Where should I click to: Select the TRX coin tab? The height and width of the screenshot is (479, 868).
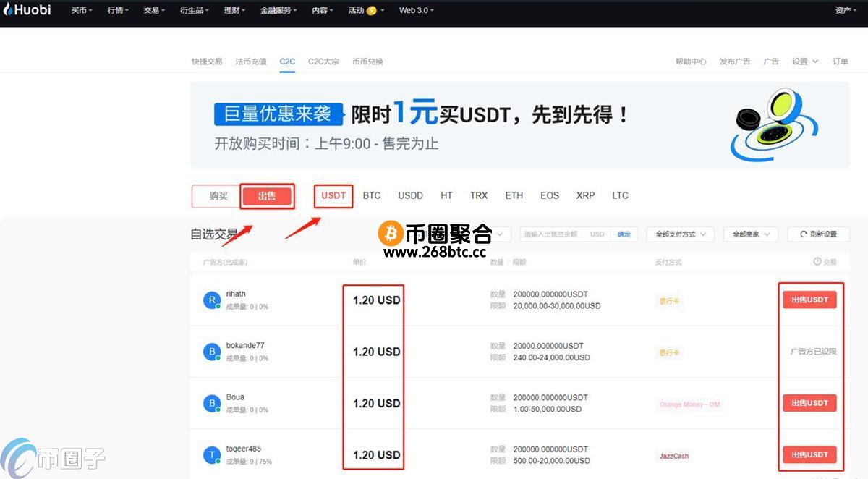click(x=479, y=196)
